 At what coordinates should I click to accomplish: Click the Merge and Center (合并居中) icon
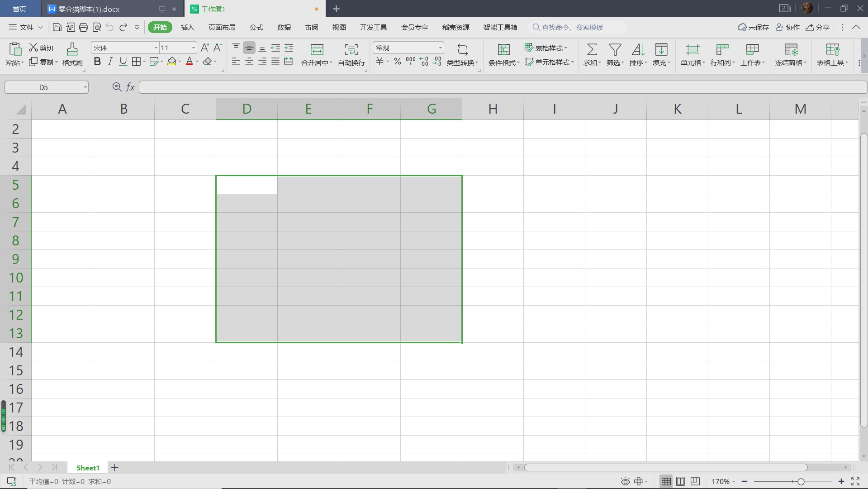coord(317,49)
